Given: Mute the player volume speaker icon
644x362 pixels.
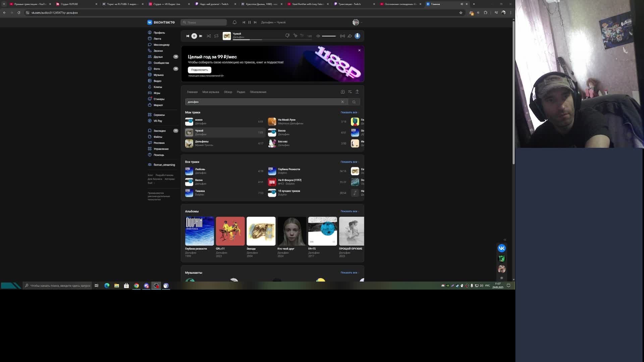Looking at the screenshot, I should tap(318, 36).
